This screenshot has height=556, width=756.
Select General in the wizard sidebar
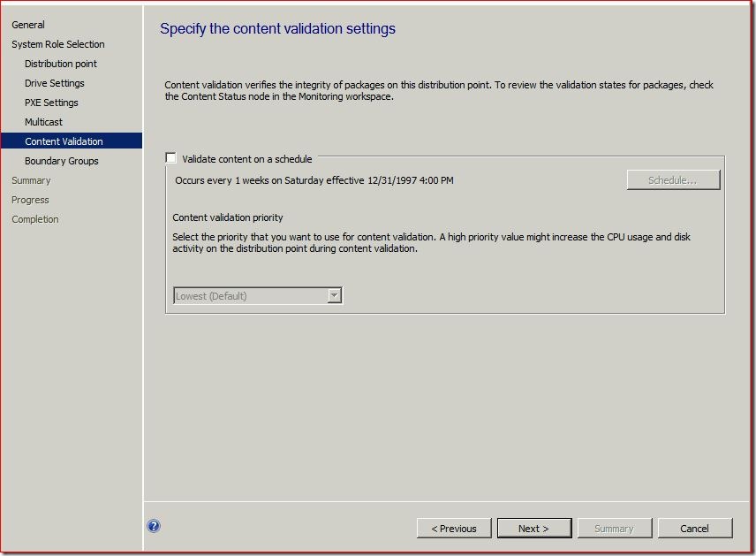[28, 25]
